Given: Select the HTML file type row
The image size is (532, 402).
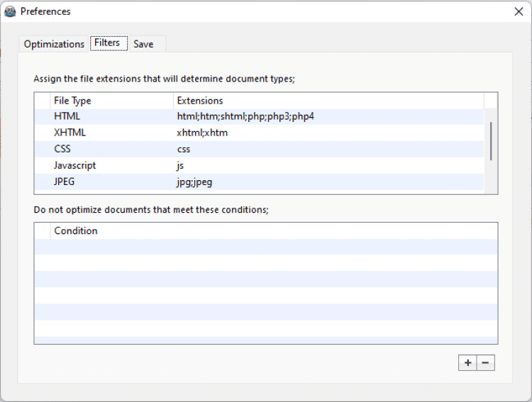Looking at the screenshot, I should point(67,116).
